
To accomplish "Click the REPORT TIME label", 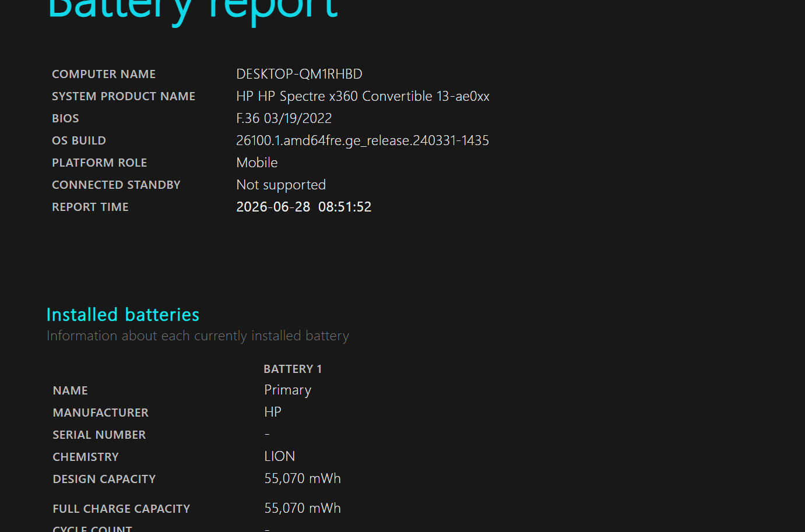I will pyautogui.click(x=90, y=207).
